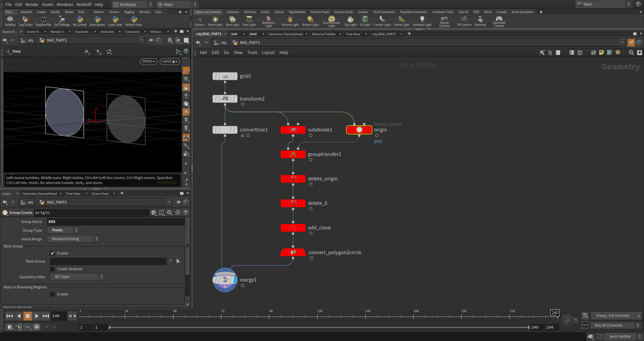Click the network editor find magnifier icon
644x341 pixels.
(x=631, y=53)
